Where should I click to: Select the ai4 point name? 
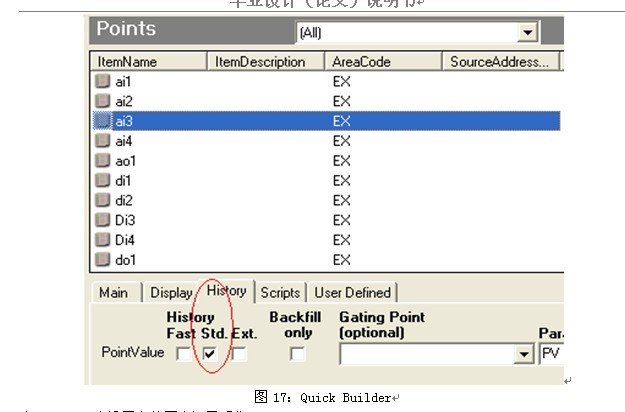coord(124,141)
